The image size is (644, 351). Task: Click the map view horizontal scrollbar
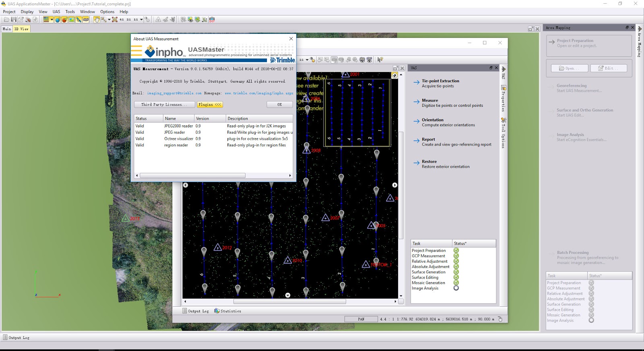289,301
